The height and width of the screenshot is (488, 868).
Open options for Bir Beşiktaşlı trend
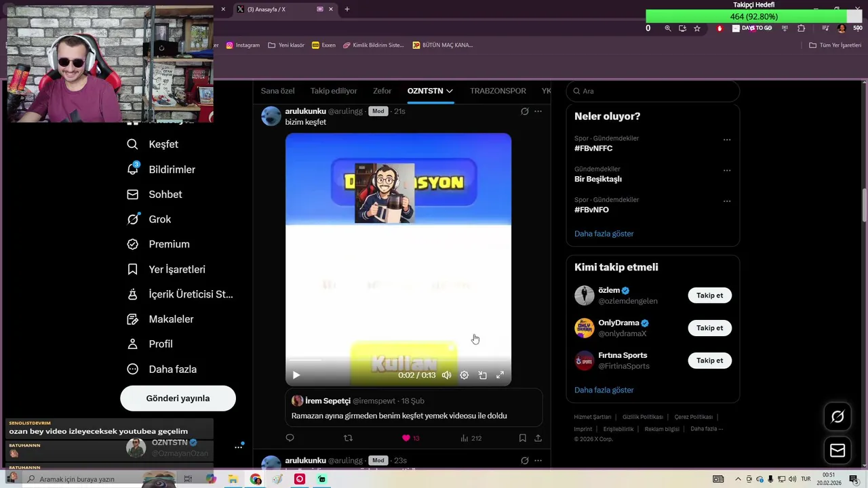[x=727, y=170]
